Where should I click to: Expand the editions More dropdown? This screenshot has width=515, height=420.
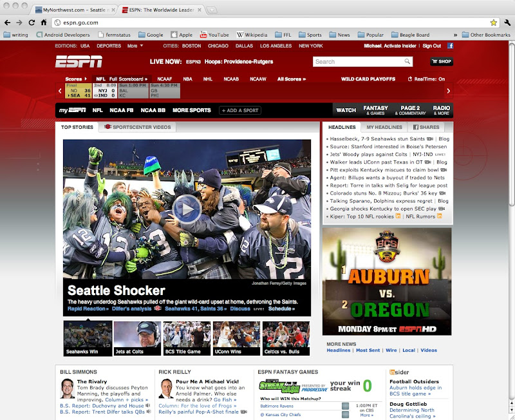(135, 46)
